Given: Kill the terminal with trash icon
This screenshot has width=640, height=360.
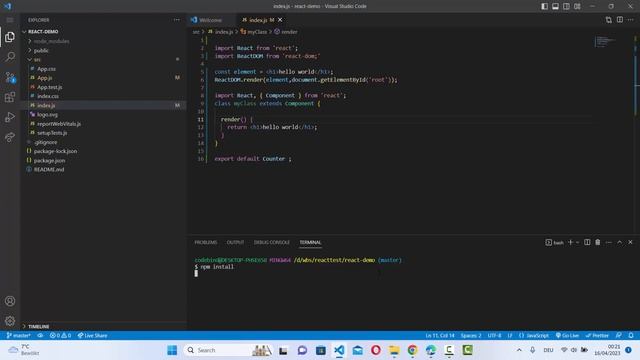Looking at the screenshot, I should click(x=598, y=242).
